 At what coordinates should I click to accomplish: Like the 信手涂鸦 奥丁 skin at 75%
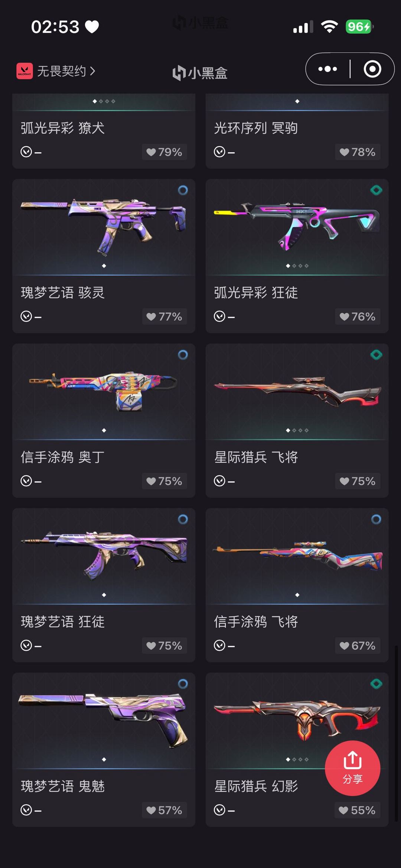click(x=164, y=481)
